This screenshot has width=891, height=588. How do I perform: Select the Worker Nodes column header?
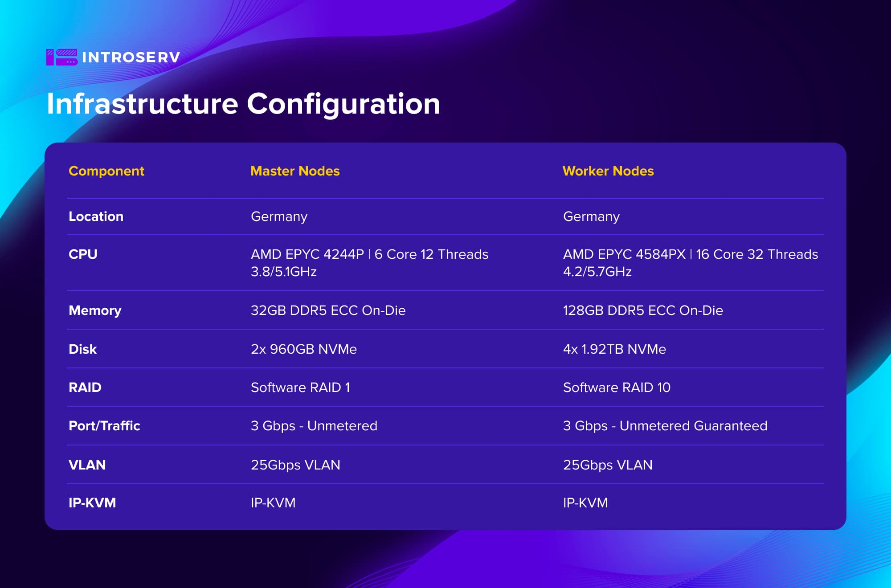point(608,171)
